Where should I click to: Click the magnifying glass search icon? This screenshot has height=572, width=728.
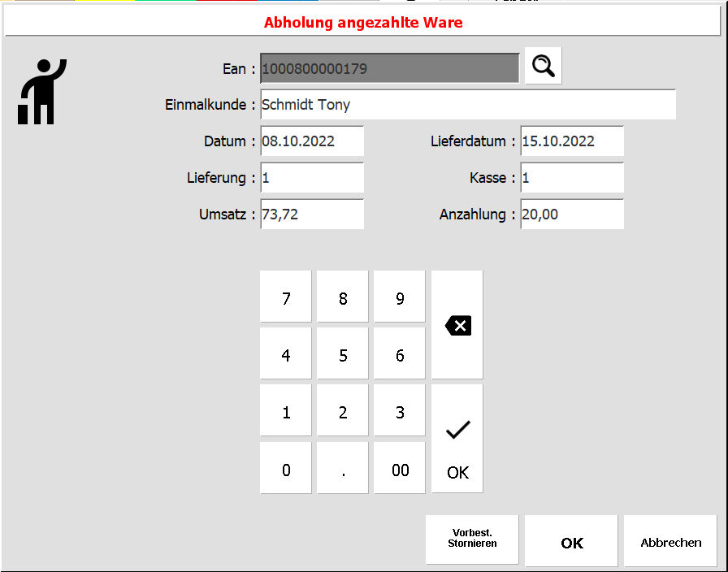pos(543,67)
